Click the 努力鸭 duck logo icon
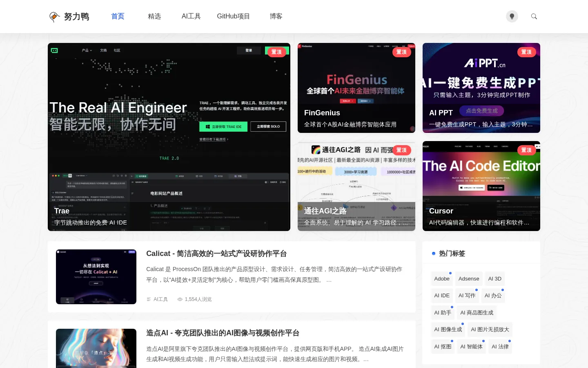Screen dimensions: 588x368 (x=54, y=16)
